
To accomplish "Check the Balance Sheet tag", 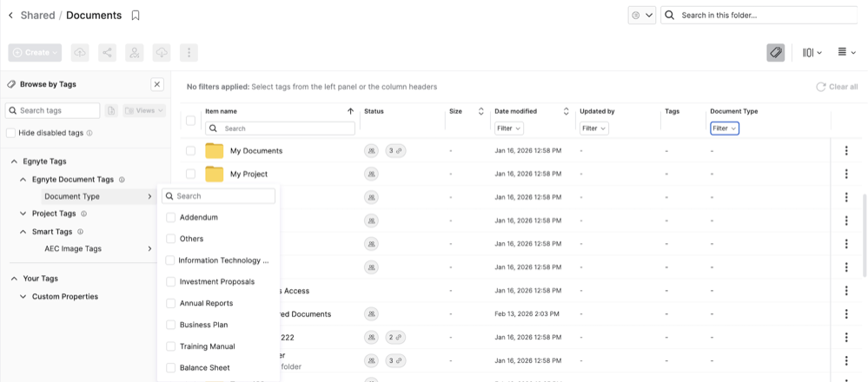I will tap(170, 367).
